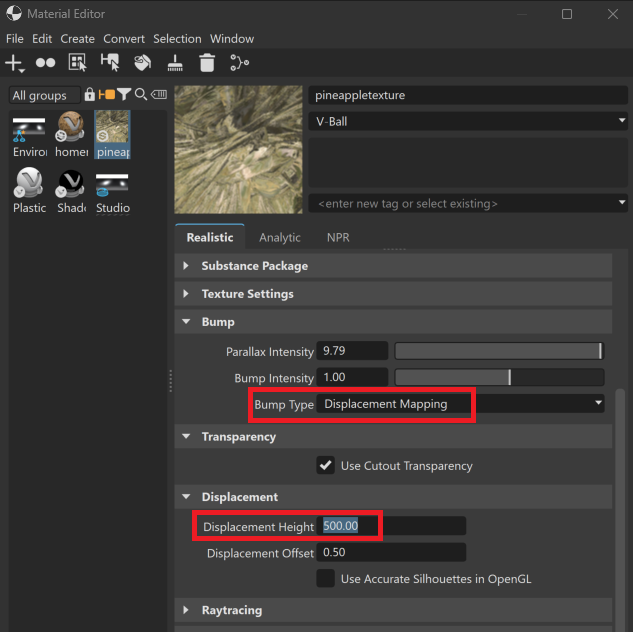Switch to the Analytic tab
The height and width of the screenshot is (632, 633).
280,237
